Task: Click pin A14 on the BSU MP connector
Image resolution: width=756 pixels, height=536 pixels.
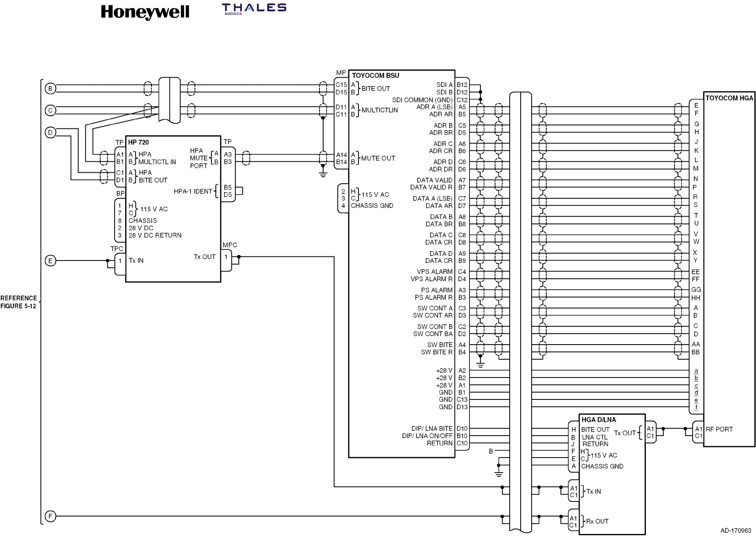Action: pyautogui.click(x=341, y=155)
